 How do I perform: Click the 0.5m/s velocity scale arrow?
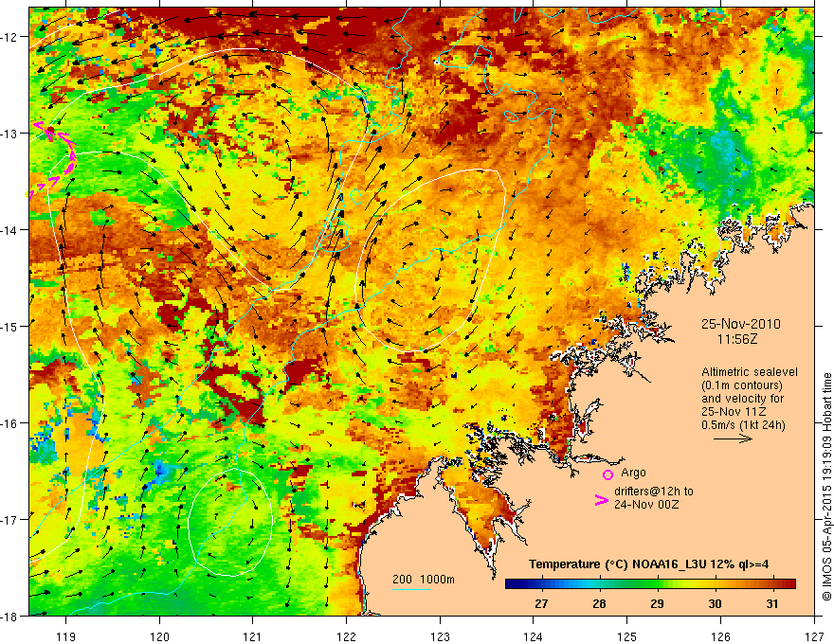(x=733, y=438)
